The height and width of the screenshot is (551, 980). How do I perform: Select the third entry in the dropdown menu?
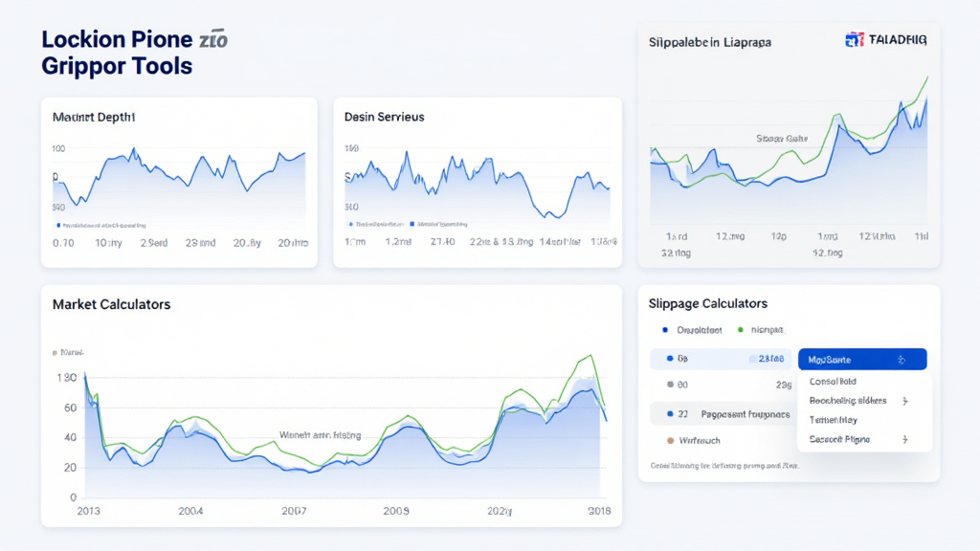click(x=834, y=420)
